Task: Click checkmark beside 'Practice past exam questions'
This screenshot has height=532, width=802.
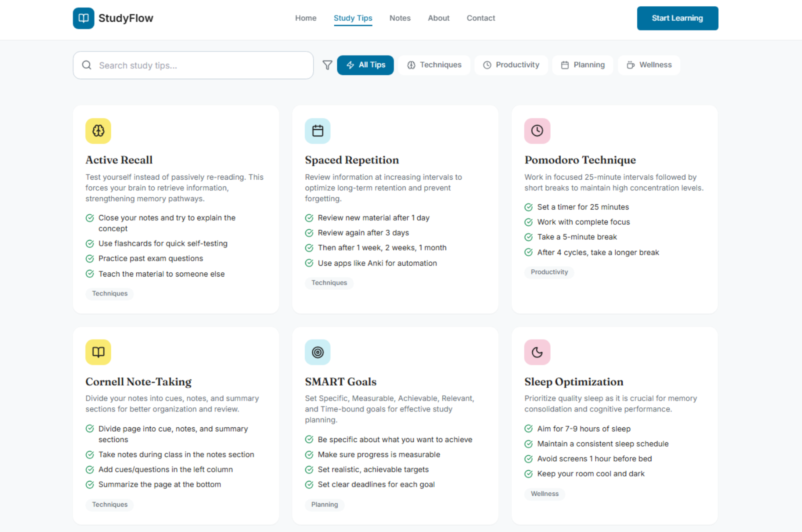Action: (x=90, y=258)
